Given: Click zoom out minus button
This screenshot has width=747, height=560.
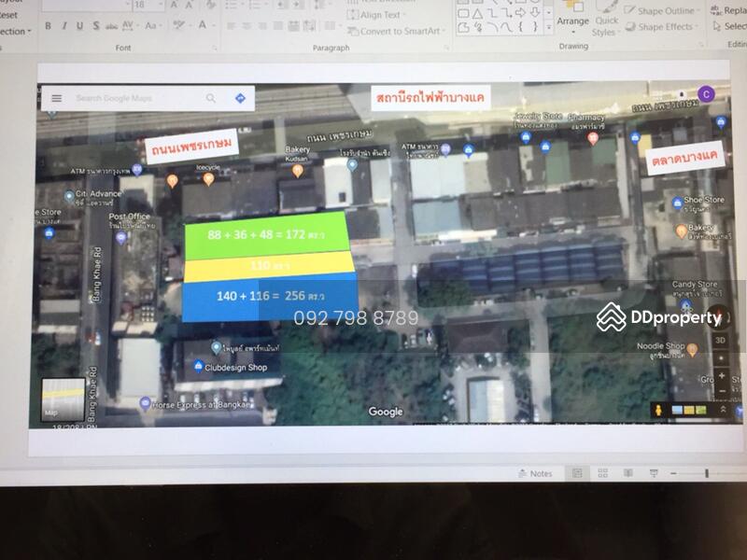Looking at the screenshot, I should point(673,473).
